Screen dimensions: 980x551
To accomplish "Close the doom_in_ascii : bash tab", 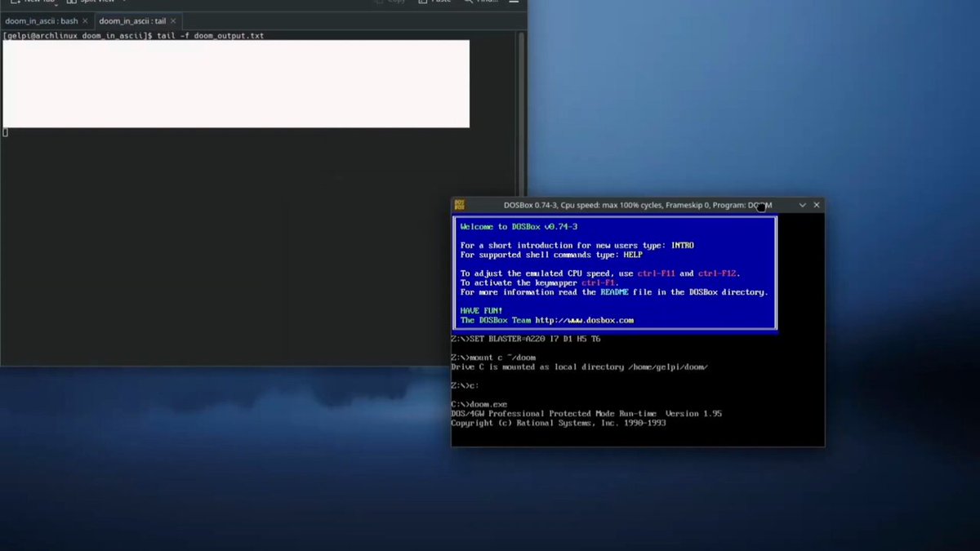I will (x=86, y=21).
